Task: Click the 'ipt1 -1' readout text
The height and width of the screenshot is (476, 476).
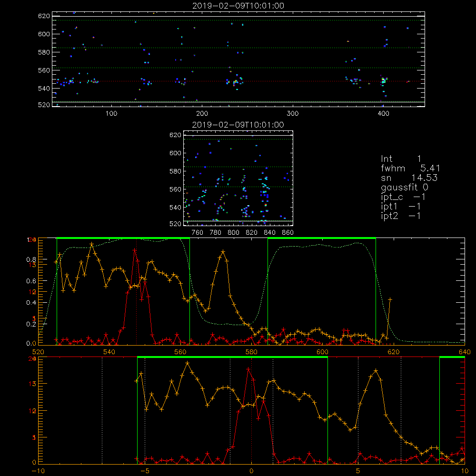Action: pos(401,207)
